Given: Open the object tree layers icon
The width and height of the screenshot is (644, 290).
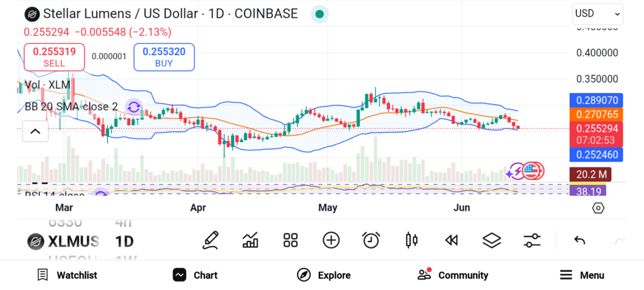Looking at the screenshot, I should click(491, 240).
